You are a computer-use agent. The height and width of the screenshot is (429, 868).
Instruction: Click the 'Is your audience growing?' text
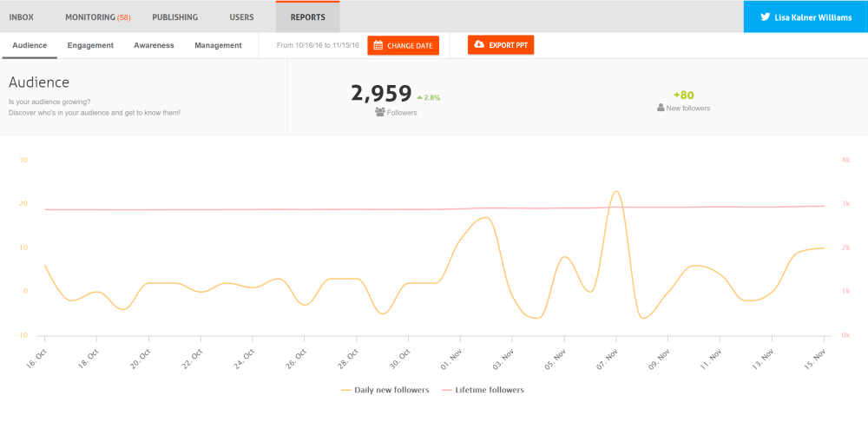(49, 102)
